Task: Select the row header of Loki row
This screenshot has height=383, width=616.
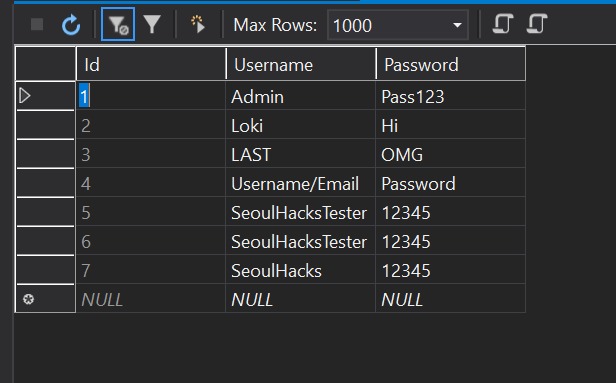Action: tap(45, 125)
